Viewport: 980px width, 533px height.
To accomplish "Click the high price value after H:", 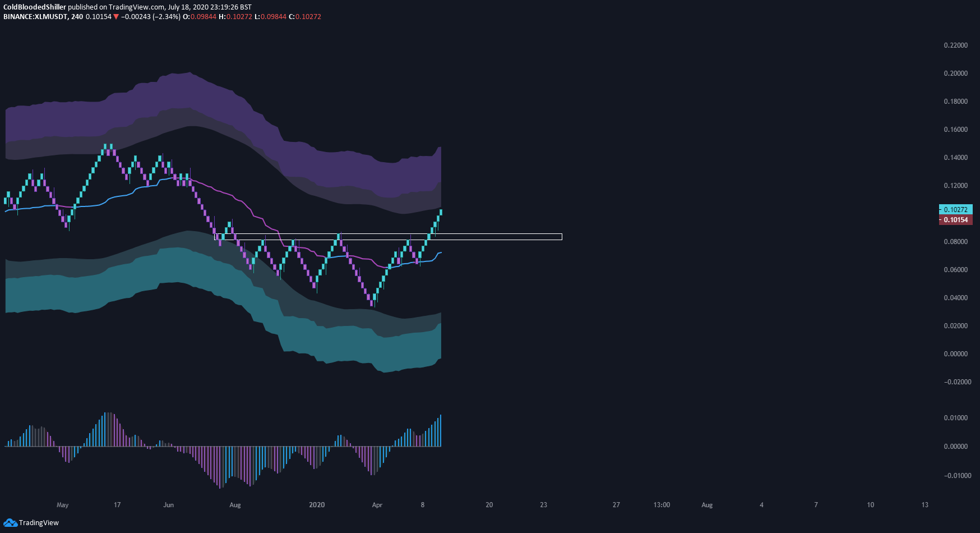I will (239, 17).
